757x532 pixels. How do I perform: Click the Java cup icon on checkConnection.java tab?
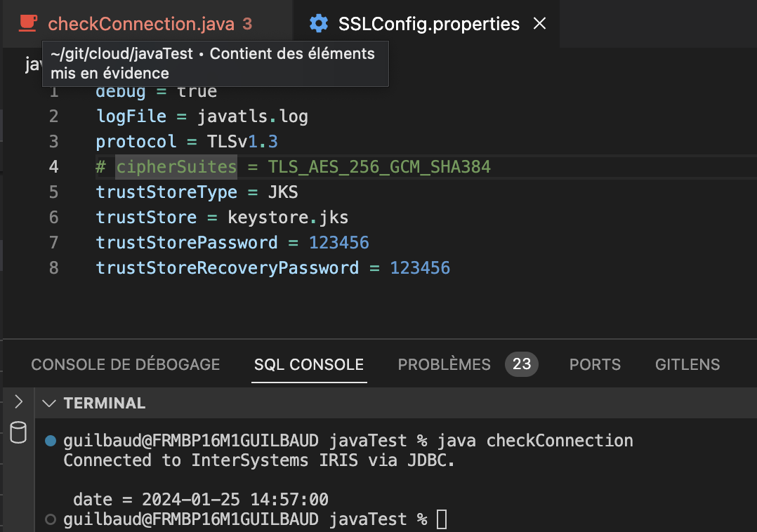(27, 24)
